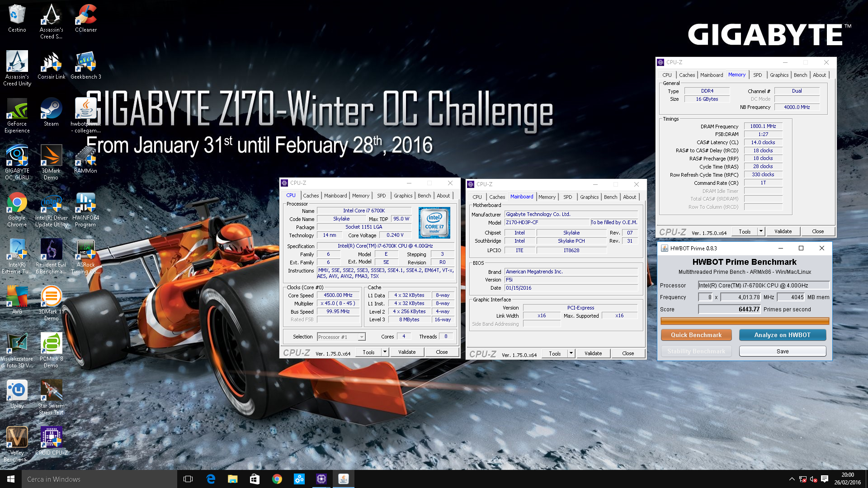868x488 pixels.
Task: Open About tab in Mainboard window
Action: pyautogui.click(x=629, y=197)
